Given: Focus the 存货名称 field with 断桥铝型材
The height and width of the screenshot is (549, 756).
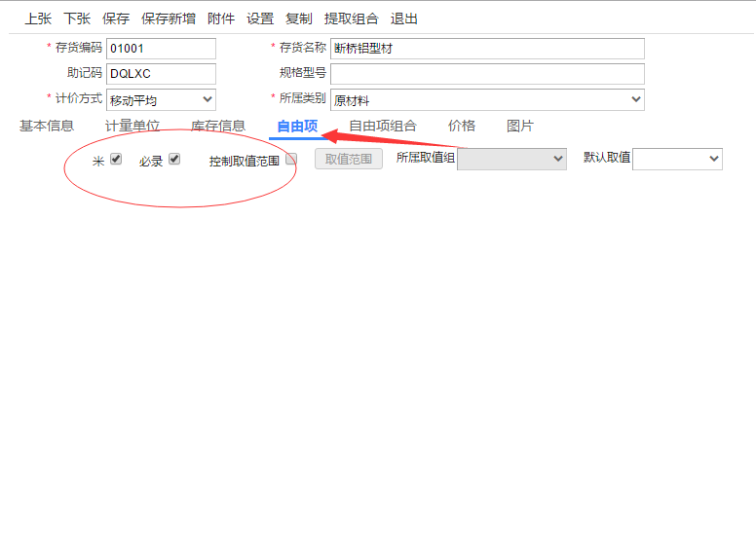Looking at the screenshot, I should click(487, 49).
